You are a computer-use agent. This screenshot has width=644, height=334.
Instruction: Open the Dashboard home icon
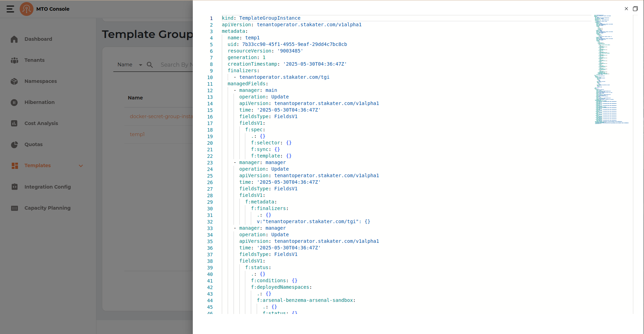click(14, 39)
